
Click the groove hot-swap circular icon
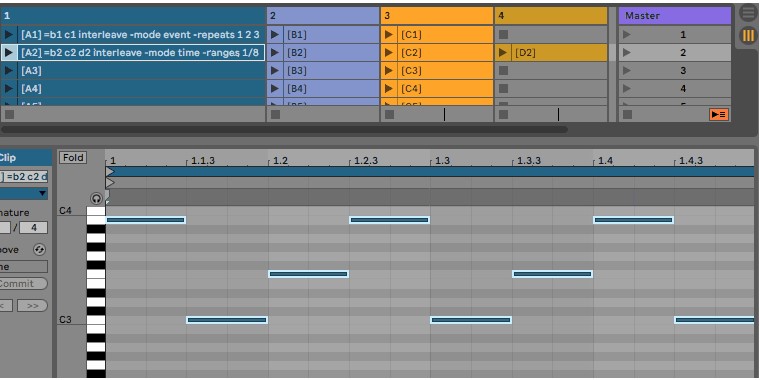[40, 250]
